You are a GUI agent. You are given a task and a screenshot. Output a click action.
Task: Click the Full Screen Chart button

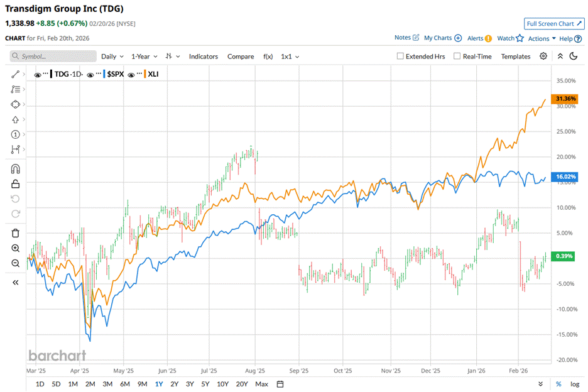click(553, 24)
